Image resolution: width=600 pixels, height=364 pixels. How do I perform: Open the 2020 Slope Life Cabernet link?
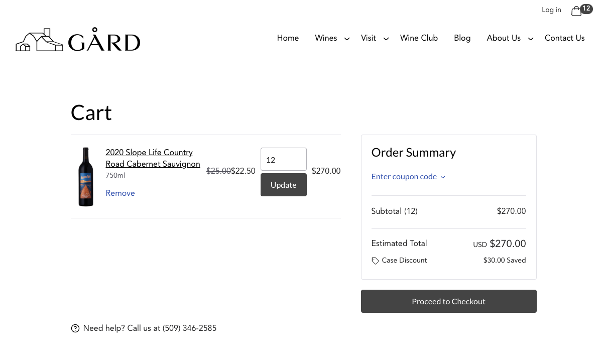pos(153,158)
